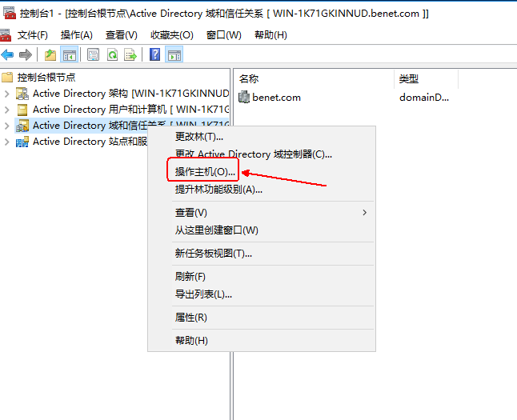Click the 站点和服务 node icon

pyautogui.click(x=22, y=142)
